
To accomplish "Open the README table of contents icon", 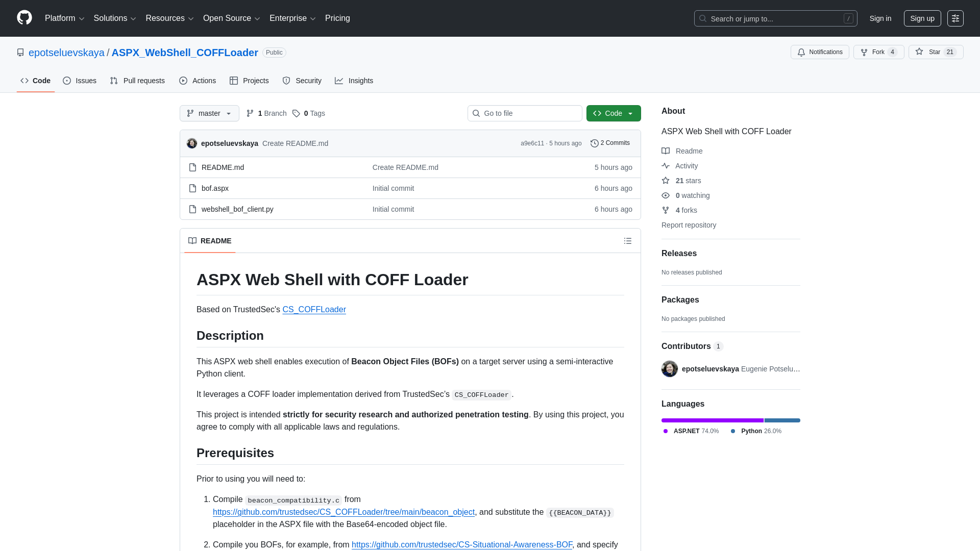I will tap(628, 241).
